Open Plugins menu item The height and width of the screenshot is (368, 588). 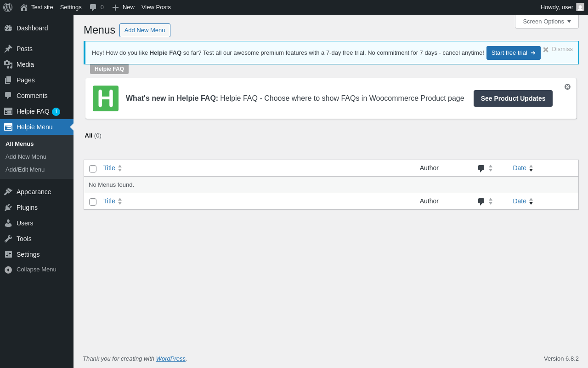click(37, 207)
